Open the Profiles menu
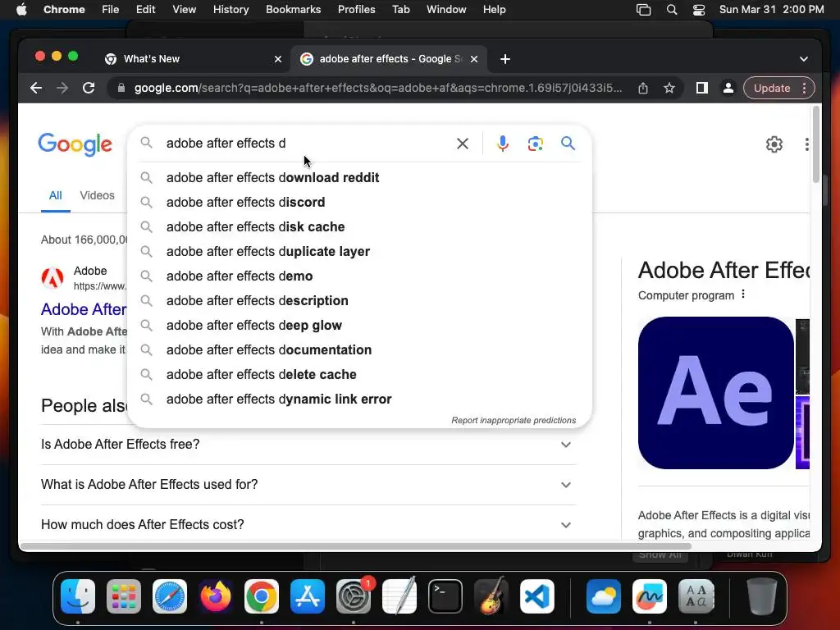Screen dimensions: 840x630 [356, 10]
